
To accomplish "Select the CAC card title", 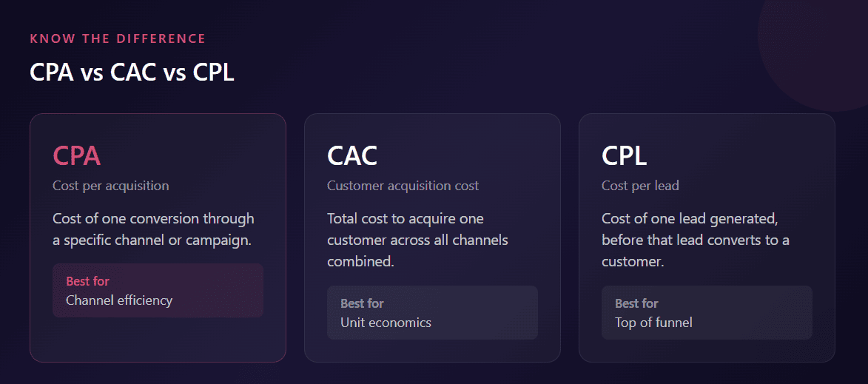I will (352, 155).
